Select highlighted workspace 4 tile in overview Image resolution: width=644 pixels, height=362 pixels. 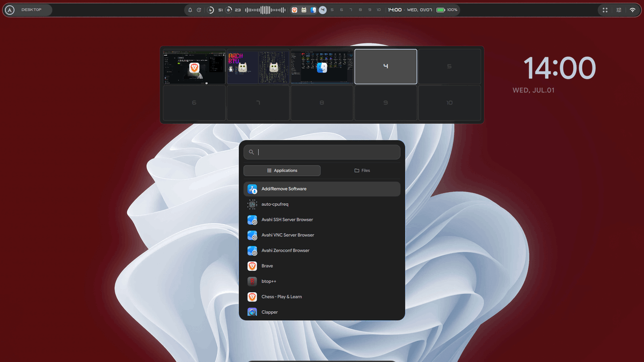386,67
